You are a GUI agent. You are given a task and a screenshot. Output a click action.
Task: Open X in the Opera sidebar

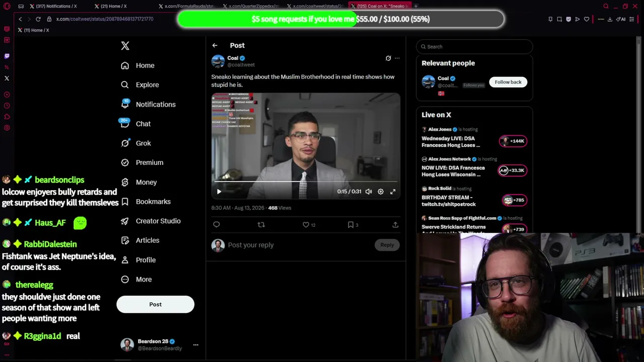point(7,78)
